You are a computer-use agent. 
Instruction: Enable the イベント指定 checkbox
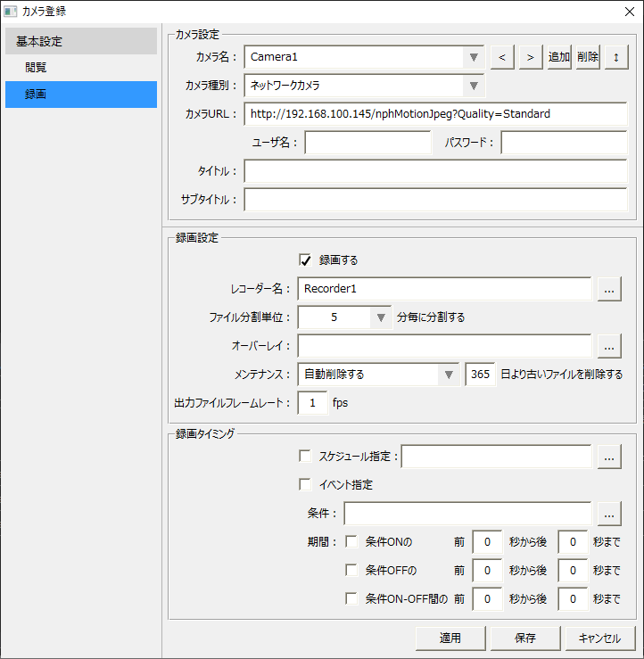[x=305, y=484]
